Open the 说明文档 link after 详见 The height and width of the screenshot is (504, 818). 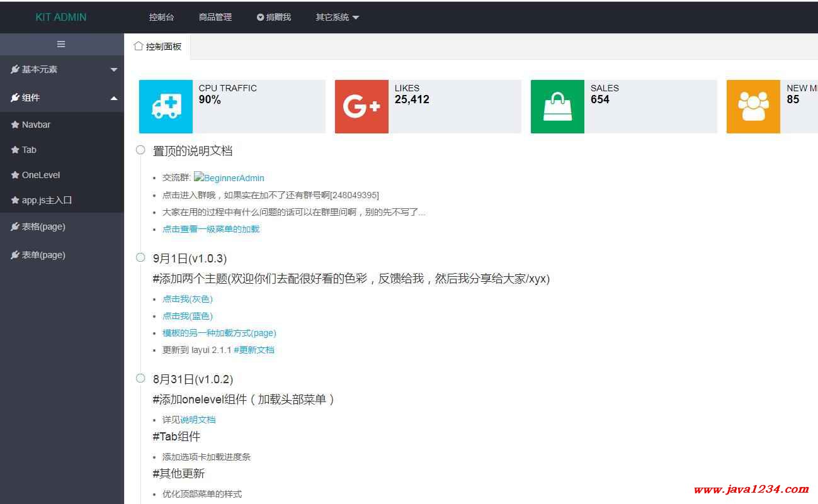coord(198,420)
